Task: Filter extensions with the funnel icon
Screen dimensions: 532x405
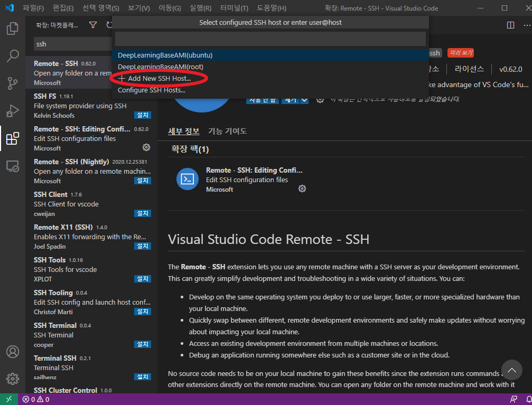Action: click(93, 25)
